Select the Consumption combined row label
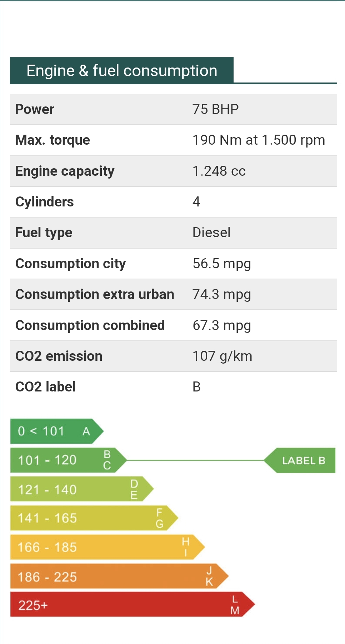The height and width of the screenshot is (644, 345). tap(90, 325)
